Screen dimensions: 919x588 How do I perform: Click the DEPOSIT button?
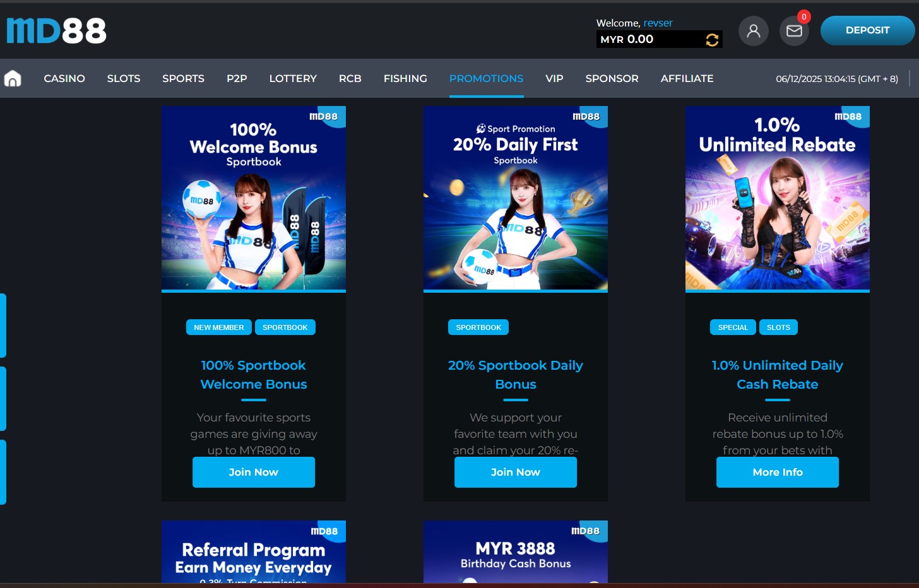[867, 30]
